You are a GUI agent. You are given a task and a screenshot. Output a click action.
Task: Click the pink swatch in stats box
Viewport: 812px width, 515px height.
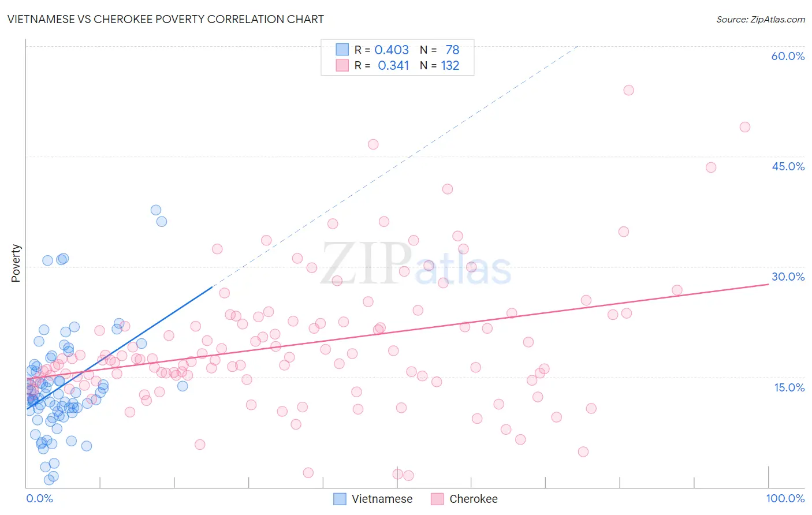click(342, 65)
